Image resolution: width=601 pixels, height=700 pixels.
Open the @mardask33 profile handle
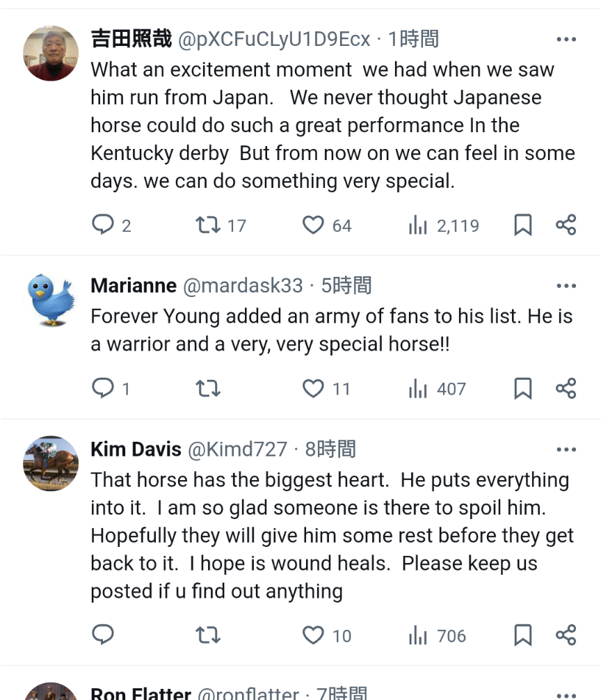pyautogui.click(x=243, y=286)
